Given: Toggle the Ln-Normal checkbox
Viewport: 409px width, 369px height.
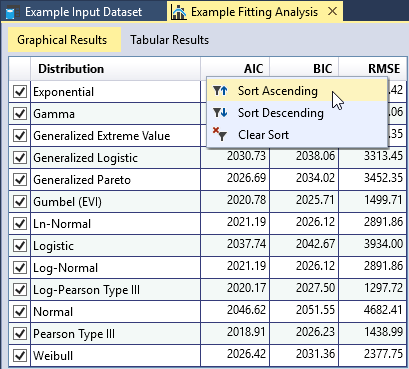Looking at the screenshot, I should click(x=20, y=223).
